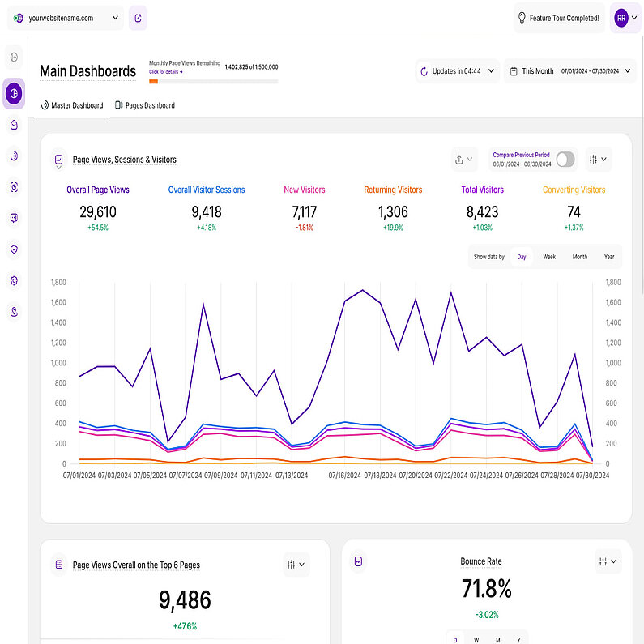Expand the sidebar with top arrow icon
This screenshot has height=644, width=644.
[14, 57]
